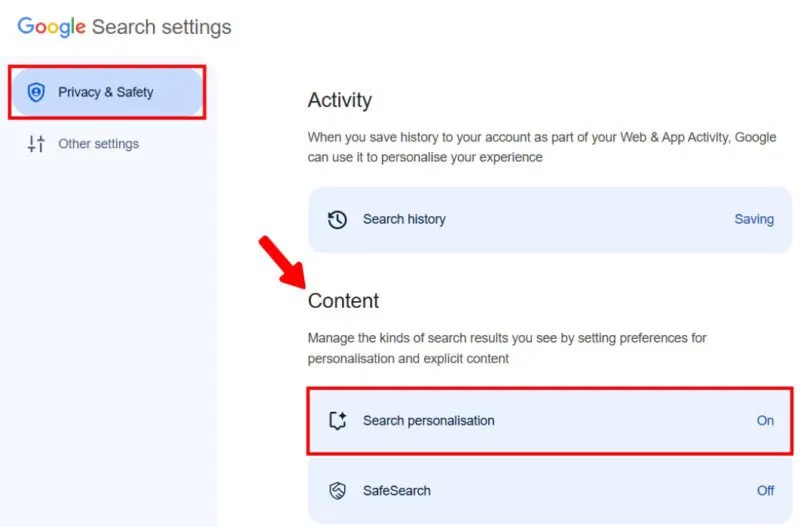Image resolution: width=800 pixels, height=527 pixels.
Task: Click the red arrow pointing at Content
Action: (280, 259)
